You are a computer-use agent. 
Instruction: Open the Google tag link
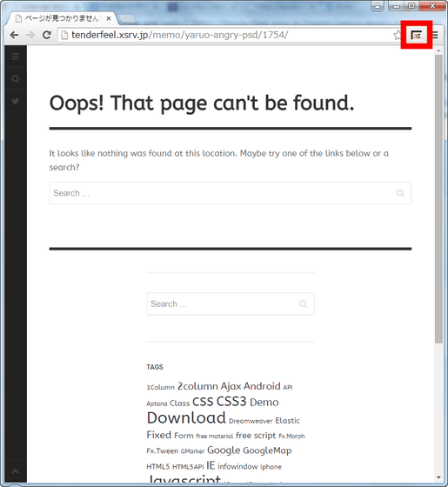pos(224,450)
